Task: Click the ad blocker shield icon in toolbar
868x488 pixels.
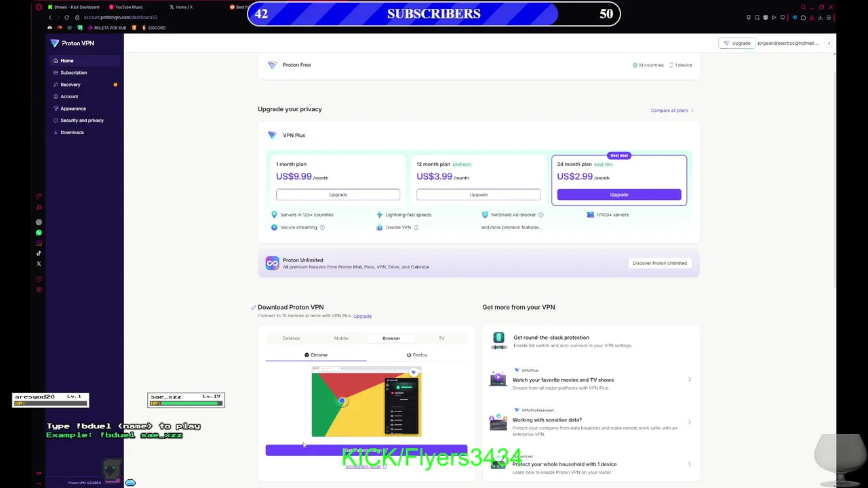Action: (766, 17)
